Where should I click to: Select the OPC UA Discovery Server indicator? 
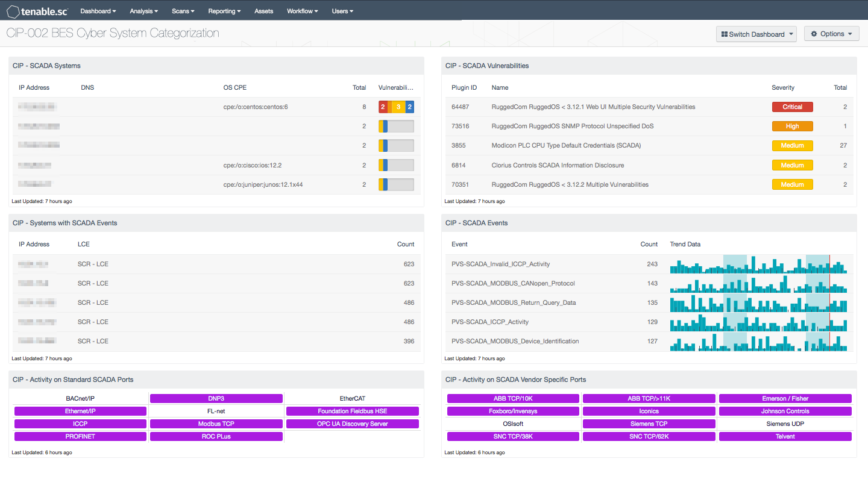[353, 424]
